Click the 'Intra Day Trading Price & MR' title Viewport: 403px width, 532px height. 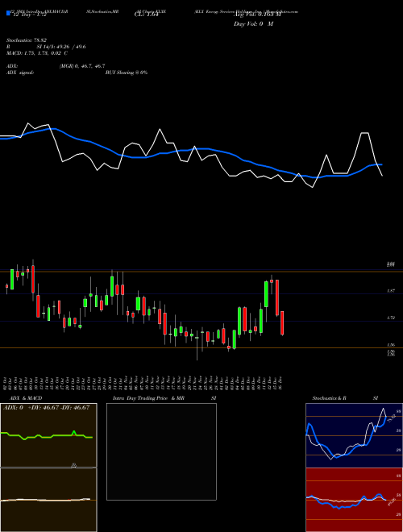point(149,398)
